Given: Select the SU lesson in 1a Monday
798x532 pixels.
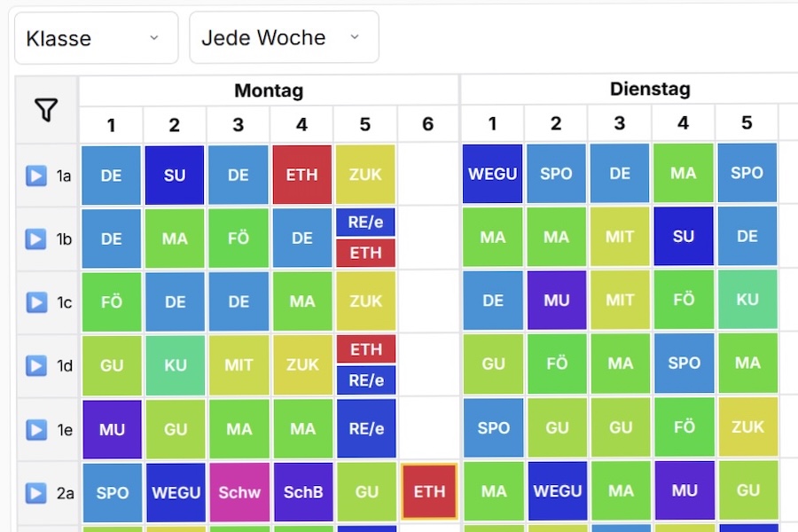Looking at the screenshot, I should [x=175, y=176].
